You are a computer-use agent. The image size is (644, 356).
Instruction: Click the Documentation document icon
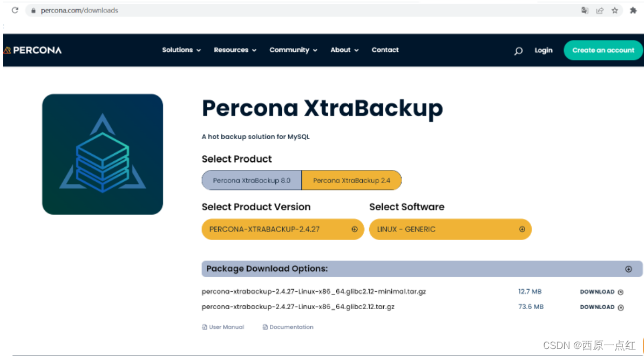click(265, 327)
